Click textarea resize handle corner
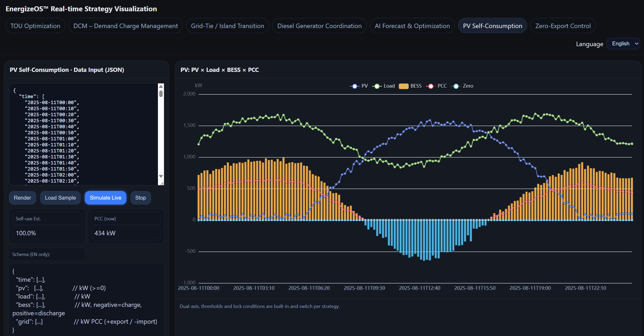This screenshot has height=336, width=644. (x=162, y=183)
